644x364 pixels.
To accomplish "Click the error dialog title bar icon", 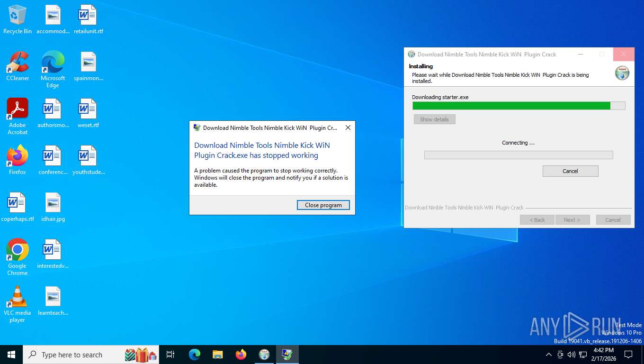I will [x=197, y=127].
